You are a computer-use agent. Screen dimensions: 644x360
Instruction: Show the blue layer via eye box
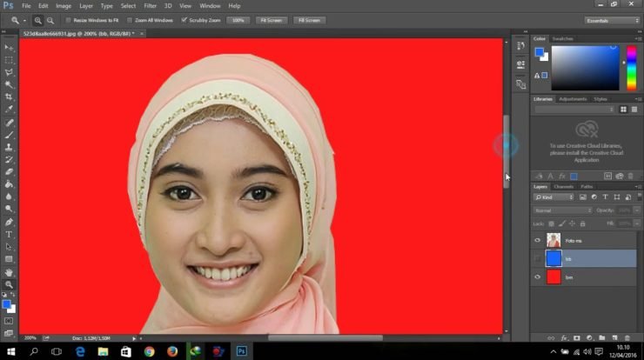[537, 258]
